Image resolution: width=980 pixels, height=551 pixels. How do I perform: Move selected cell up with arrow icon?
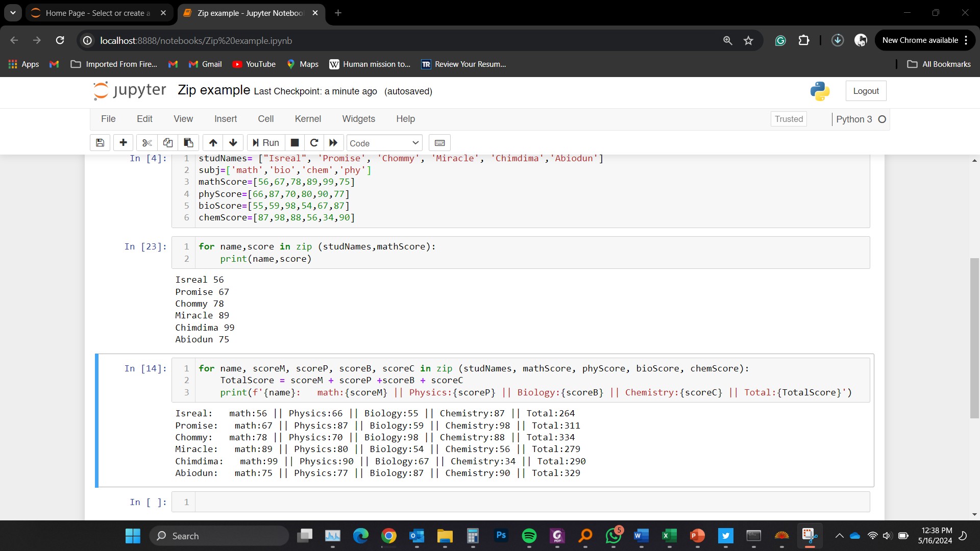213,143
